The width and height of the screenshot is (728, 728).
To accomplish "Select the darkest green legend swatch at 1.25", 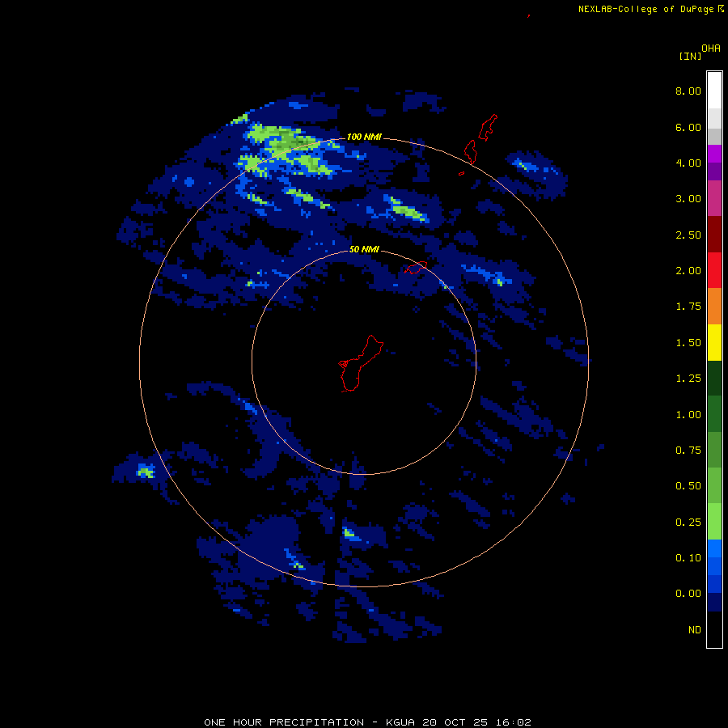I will coord(714,379).
